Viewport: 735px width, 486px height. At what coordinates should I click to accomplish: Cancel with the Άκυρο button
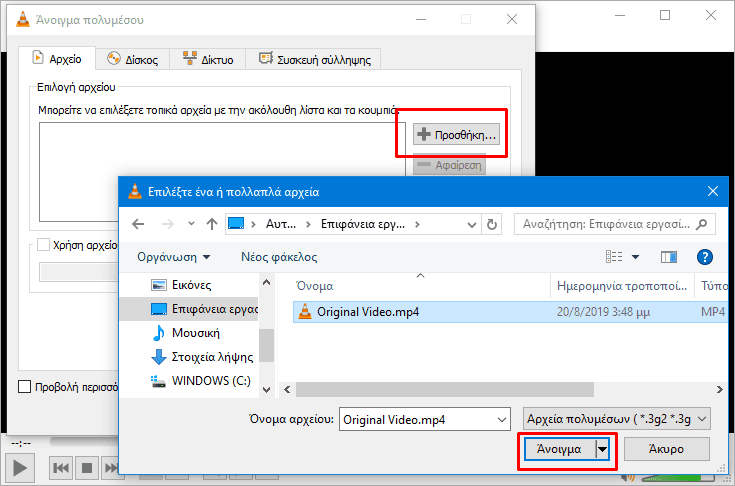[667, 449]
